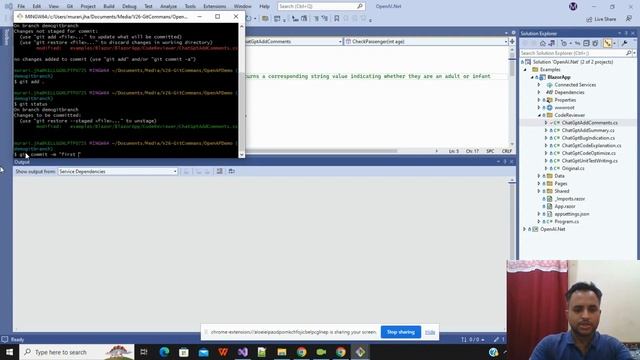
Task: Open Visual Studio icon in taskbar
Action: tap(242, 352)
